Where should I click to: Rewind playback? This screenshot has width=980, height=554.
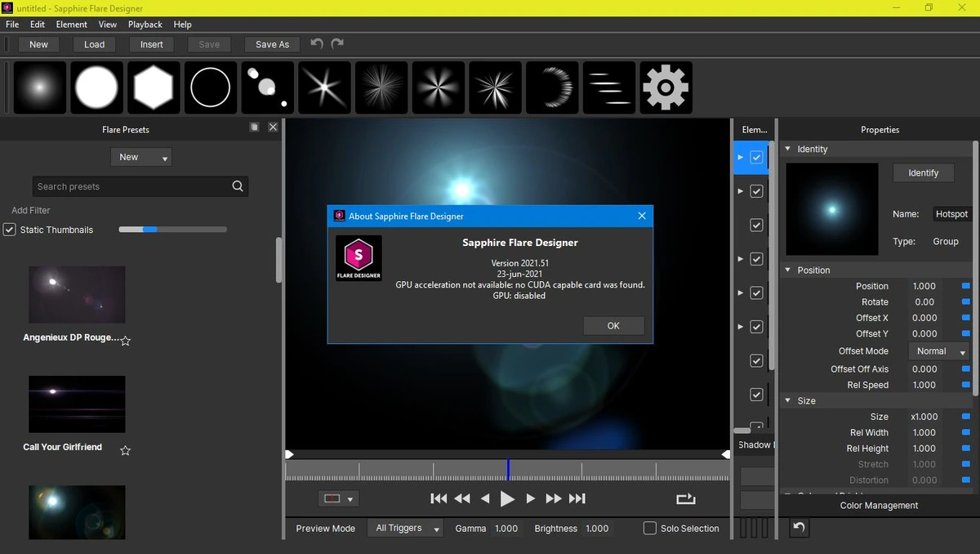[x=462, y=498]
